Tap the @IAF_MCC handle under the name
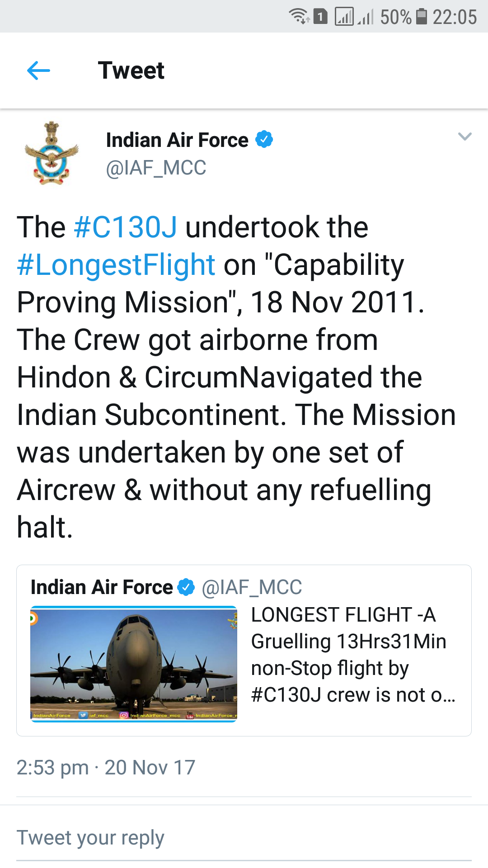Viewport: 488px width, 868px height. 156,168
